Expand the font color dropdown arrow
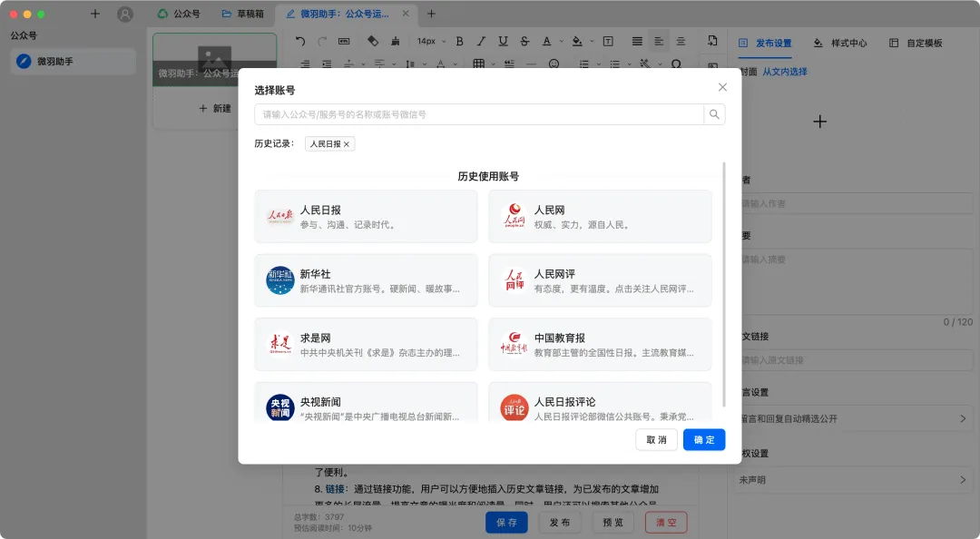This screenshot has width=980, height=539. (x=562, y=41)
